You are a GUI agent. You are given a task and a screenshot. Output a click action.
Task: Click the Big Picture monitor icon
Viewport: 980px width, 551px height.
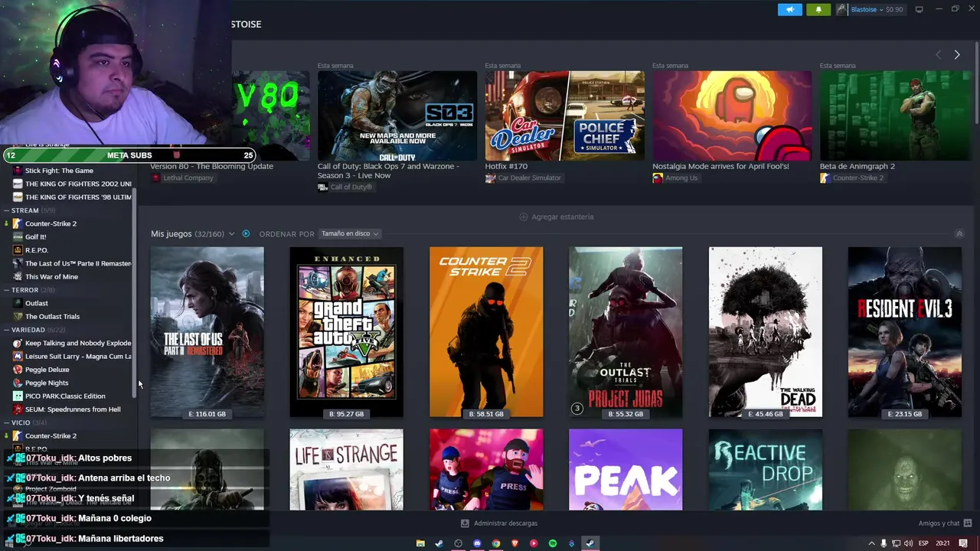pyautogui.click(x=920, y=9)
